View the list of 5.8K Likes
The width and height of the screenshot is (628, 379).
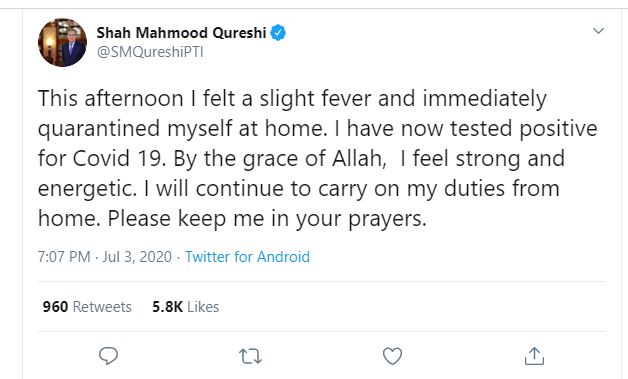(185, 307)
